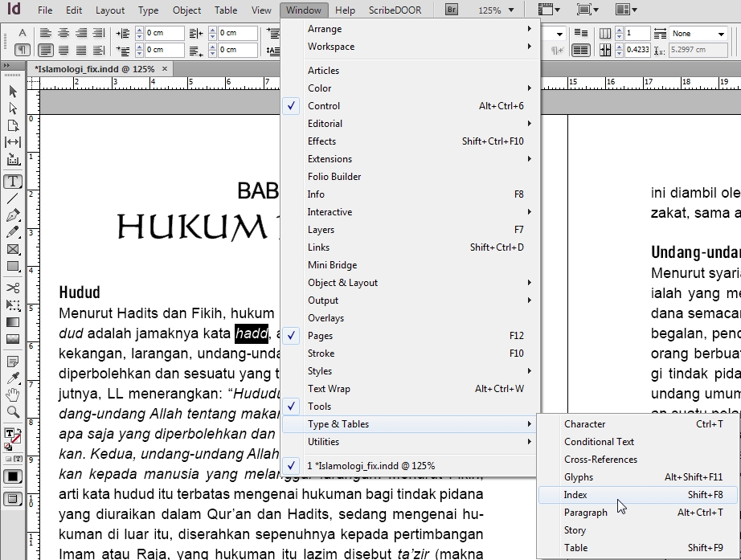This screenshot has width=741, height=560.
Task: Click the column gutter 0.4233 field
Action: 637,50
